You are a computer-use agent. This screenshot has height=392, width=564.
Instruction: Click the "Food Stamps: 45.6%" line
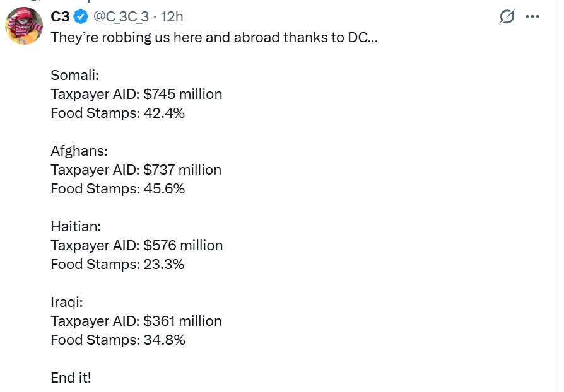(x=117, y=188)
